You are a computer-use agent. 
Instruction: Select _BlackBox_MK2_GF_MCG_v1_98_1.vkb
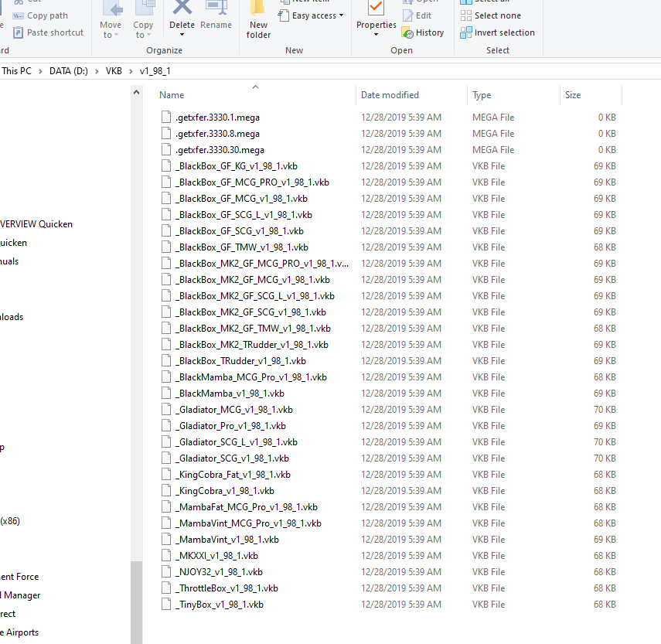(253, 279)
